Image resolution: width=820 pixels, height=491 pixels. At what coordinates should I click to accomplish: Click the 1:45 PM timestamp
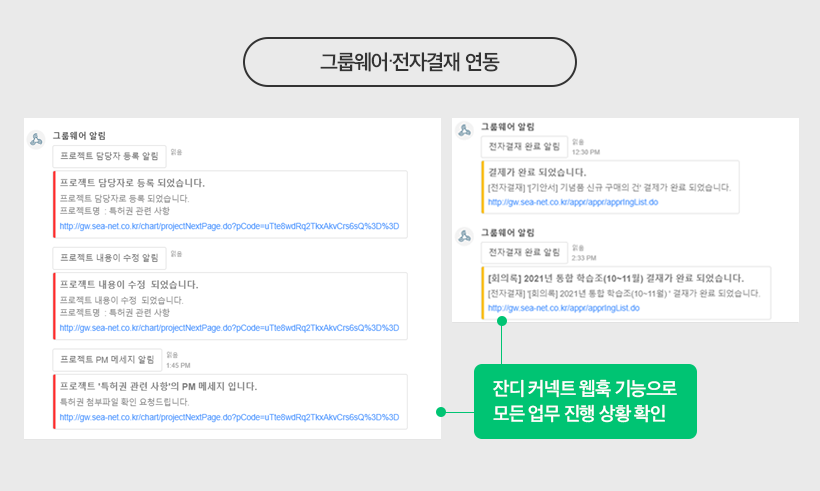[178, 365]
